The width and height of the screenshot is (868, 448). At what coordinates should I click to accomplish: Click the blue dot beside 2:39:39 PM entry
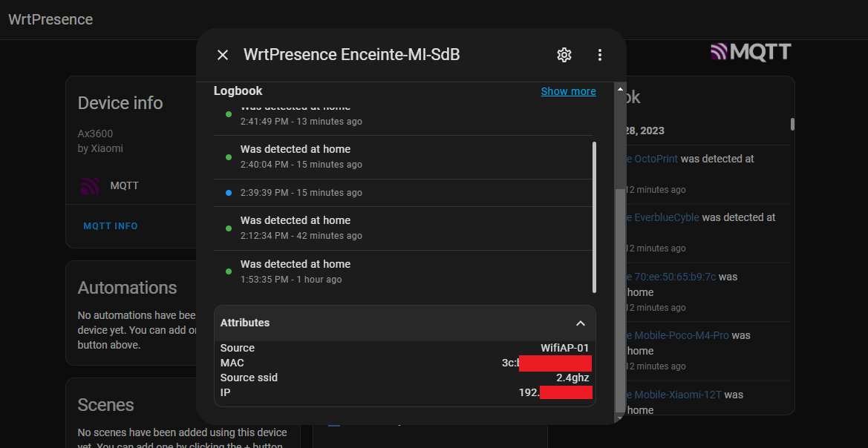pyautogui.click(x=229, y=193)
